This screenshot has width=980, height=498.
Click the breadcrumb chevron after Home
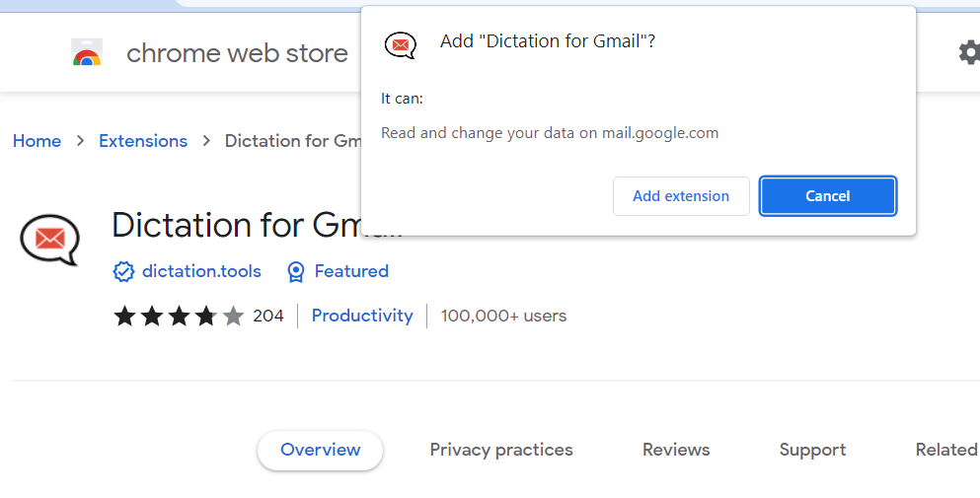[x=80, y=141]
